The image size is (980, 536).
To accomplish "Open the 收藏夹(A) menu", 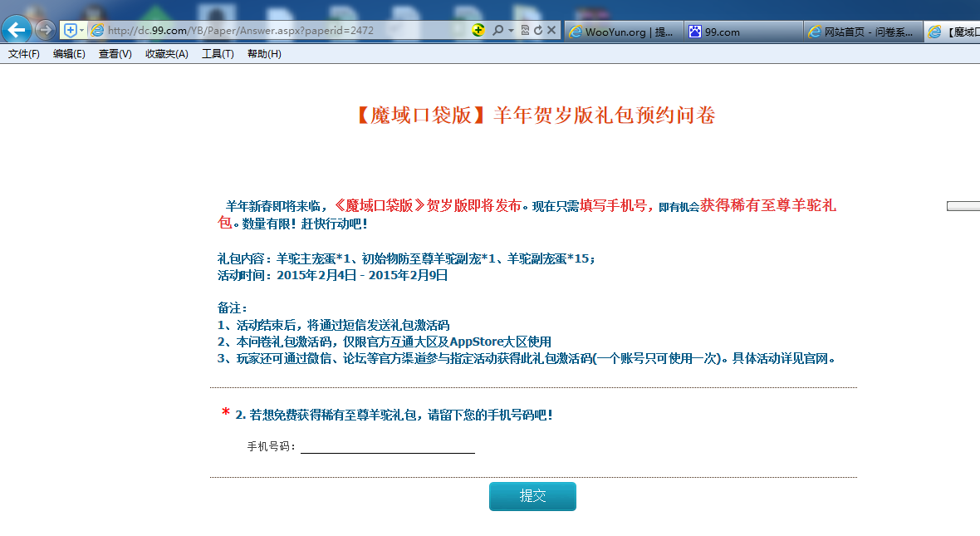I will pos(167,54).
